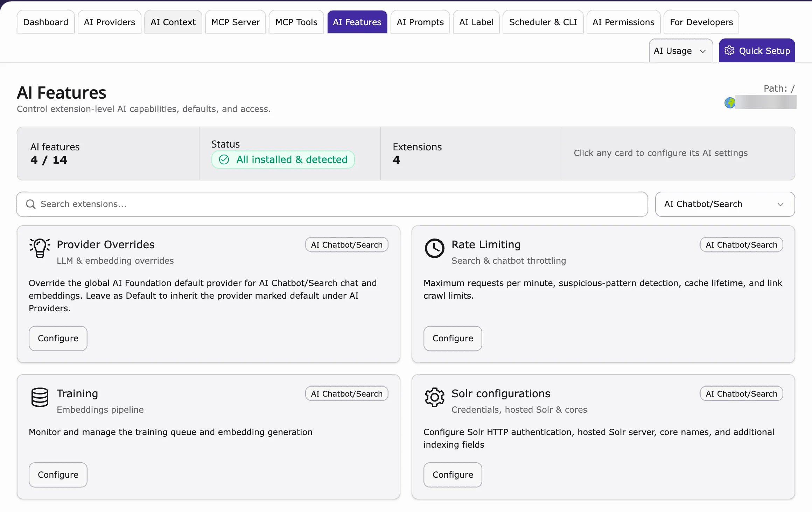Viewport: 812px width, 512px height.
Task: Click the All installed & detected status badge
Action: (x=283, y=160)
